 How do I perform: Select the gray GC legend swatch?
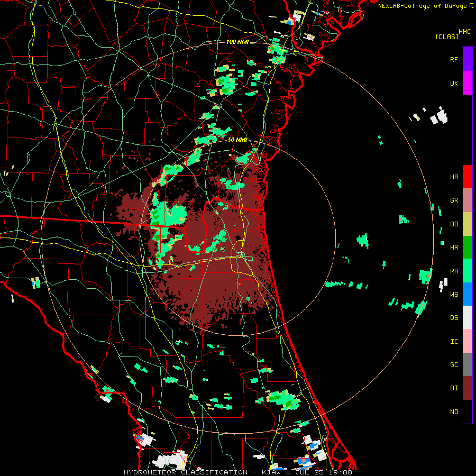pos(467,364)
